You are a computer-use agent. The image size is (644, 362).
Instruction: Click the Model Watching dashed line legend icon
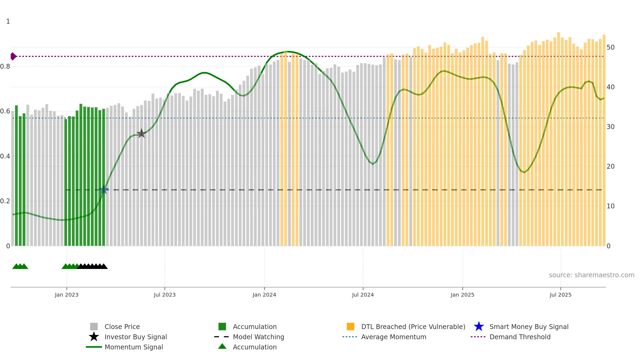(x=222, y=337)
